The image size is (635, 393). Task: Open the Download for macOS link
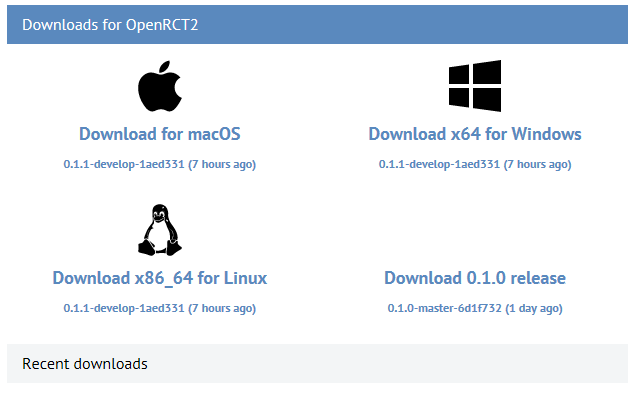pos(160,134)
